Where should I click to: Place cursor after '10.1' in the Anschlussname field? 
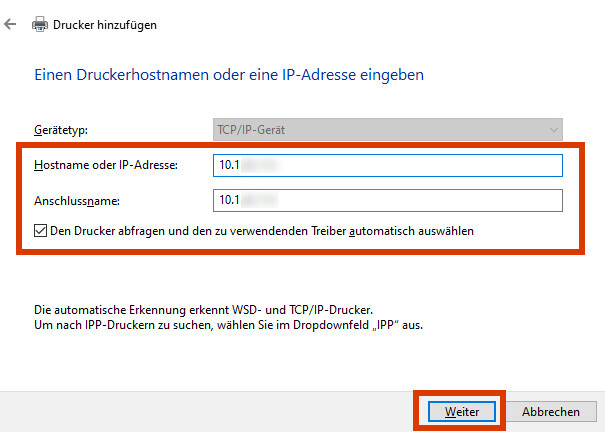pos(240,200)
